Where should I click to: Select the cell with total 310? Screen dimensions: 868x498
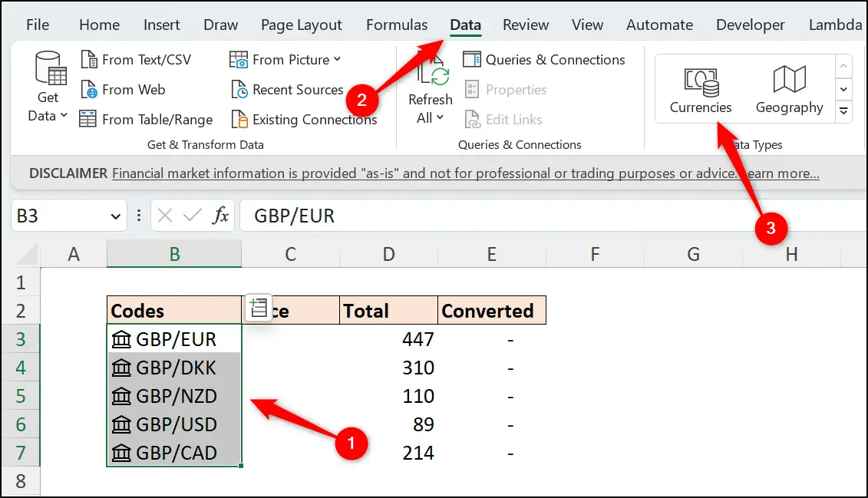[388, 368]
